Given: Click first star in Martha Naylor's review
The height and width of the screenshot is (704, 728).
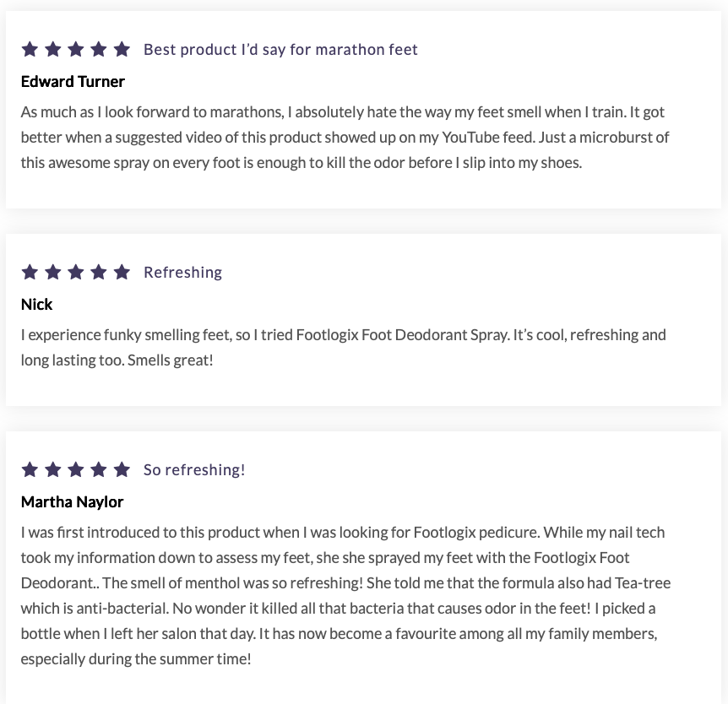Looking at the screenshot, I should (x=30, y=469).
